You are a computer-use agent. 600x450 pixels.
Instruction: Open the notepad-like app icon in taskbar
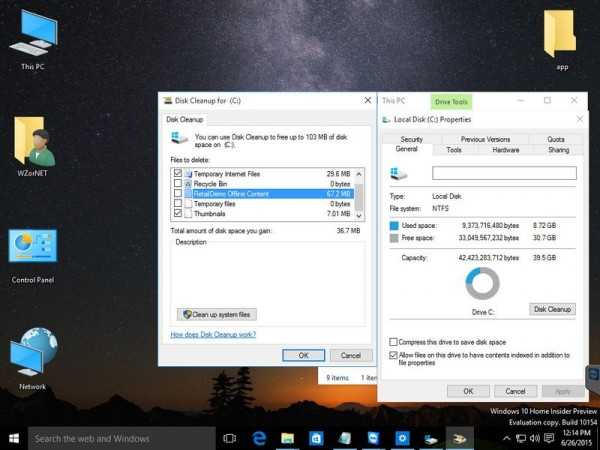point(344,439)
